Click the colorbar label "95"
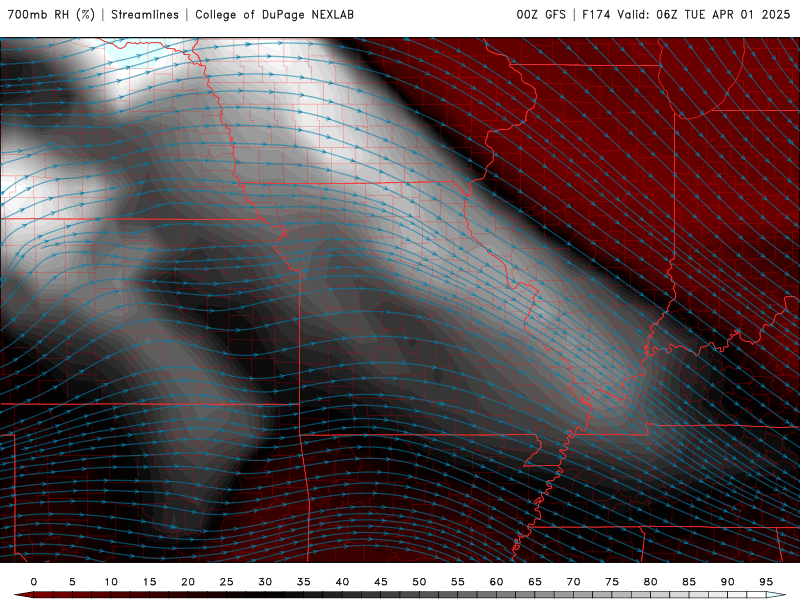This screenshot has width=800, height=600. [x=766, y=582]
